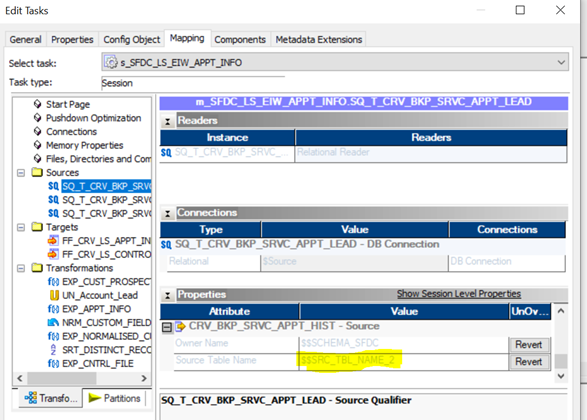Click expression icon beside EXP_APPT_INFO
Screen dimensions: 587x420
click(53, 309)
